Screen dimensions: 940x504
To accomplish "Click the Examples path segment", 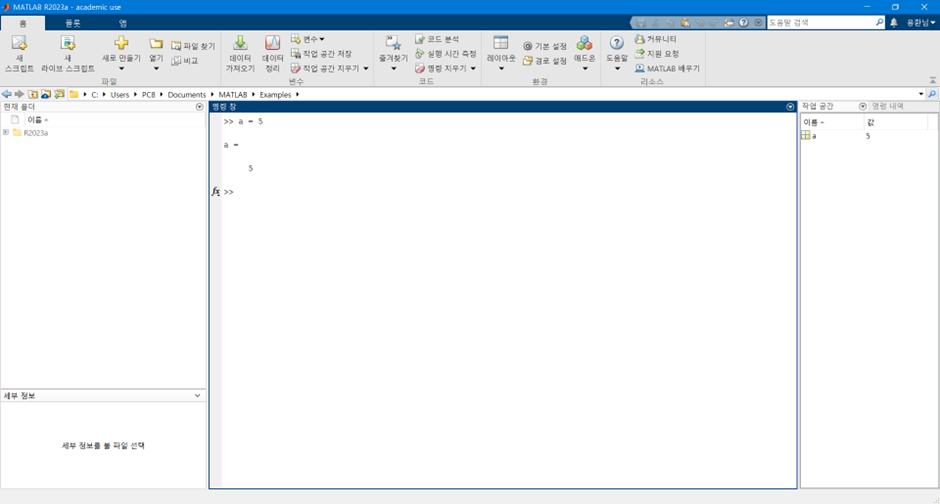I will click(275, 95).
